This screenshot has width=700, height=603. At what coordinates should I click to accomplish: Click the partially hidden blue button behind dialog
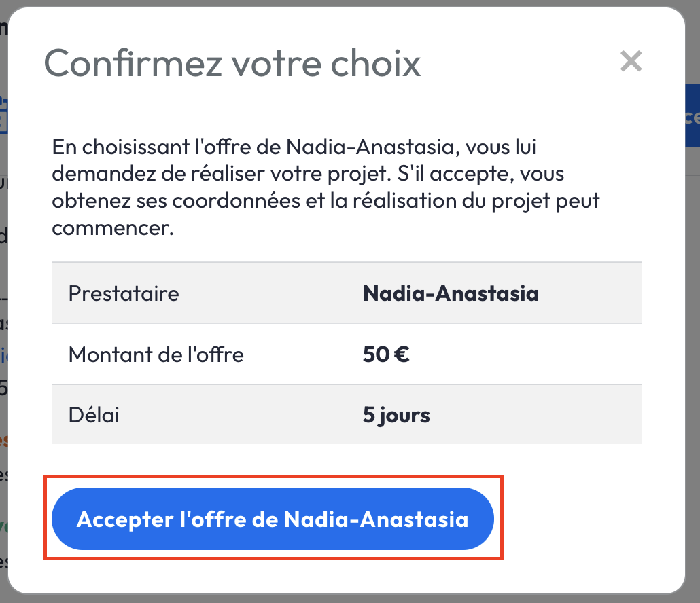pos(692,116)
